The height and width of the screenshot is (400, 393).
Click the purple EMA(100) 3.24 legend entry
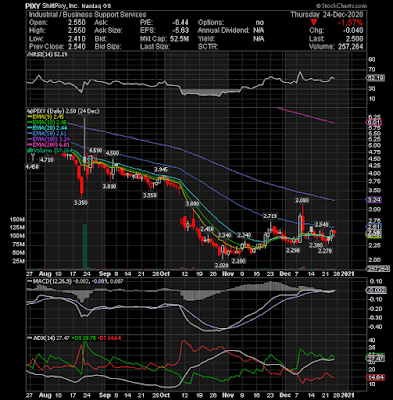pos(49,139)
